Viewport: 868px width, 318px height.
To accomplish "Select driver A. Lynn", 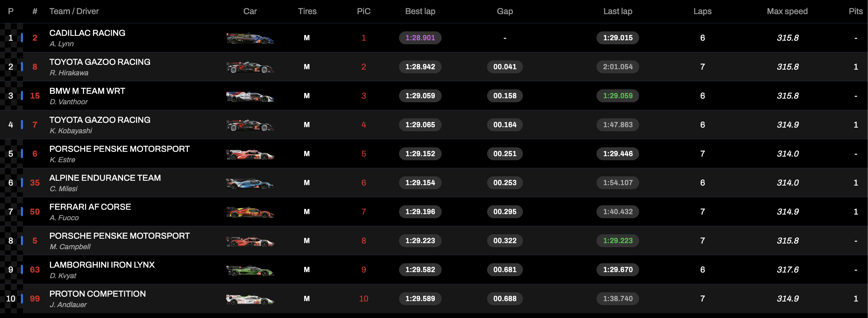I will coord(62,44).
